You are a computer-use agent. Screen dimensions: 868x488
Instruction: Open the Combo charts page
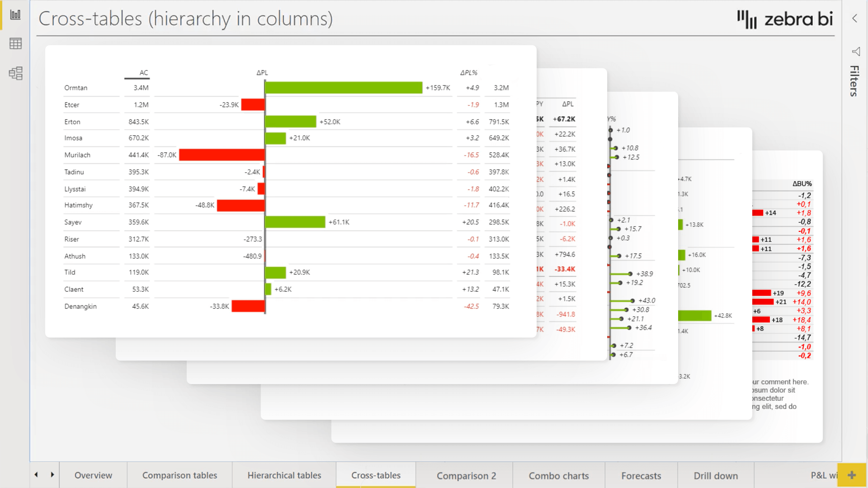click(559, 475)
